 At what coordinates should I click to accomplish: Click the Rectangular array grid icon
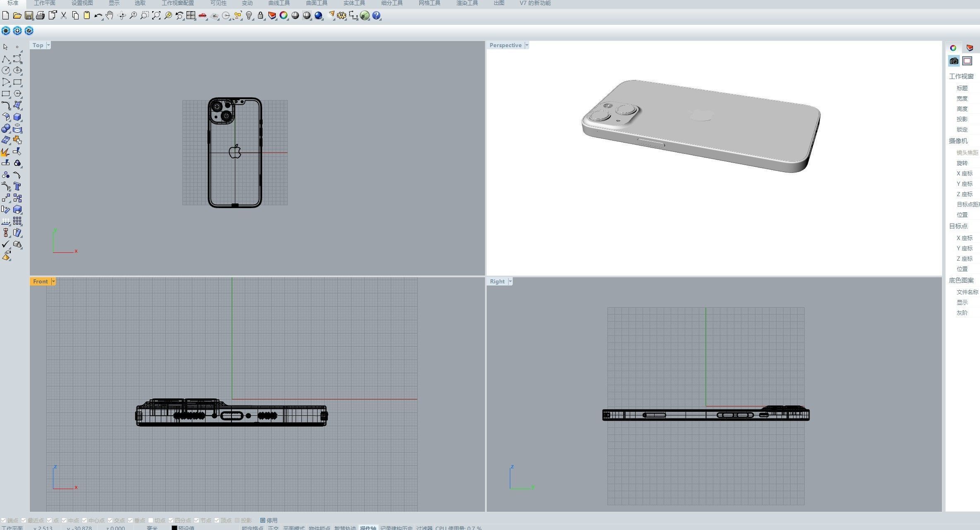[x=17, y=221]
